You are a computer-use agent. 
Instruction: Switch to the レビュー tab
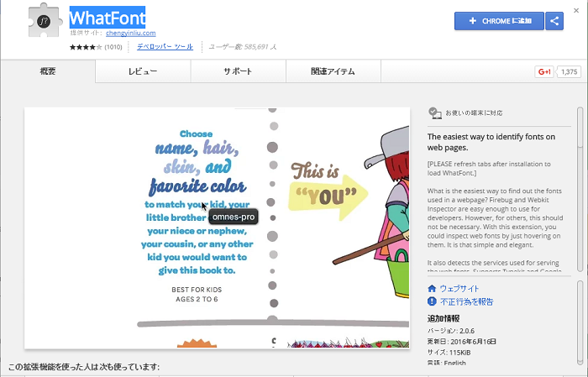143,71
